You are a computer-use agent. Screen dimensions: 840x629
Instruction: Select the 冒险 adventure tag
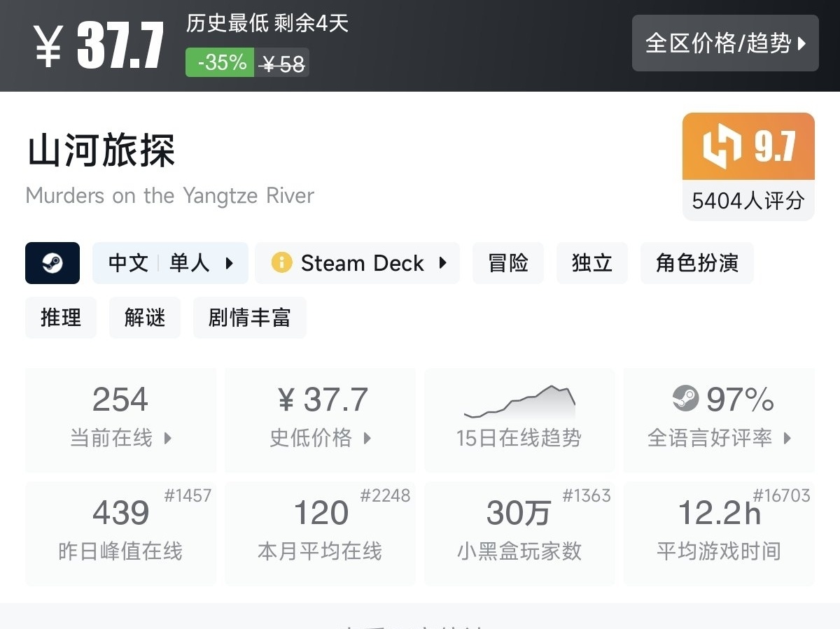click(x=508, y=263)
